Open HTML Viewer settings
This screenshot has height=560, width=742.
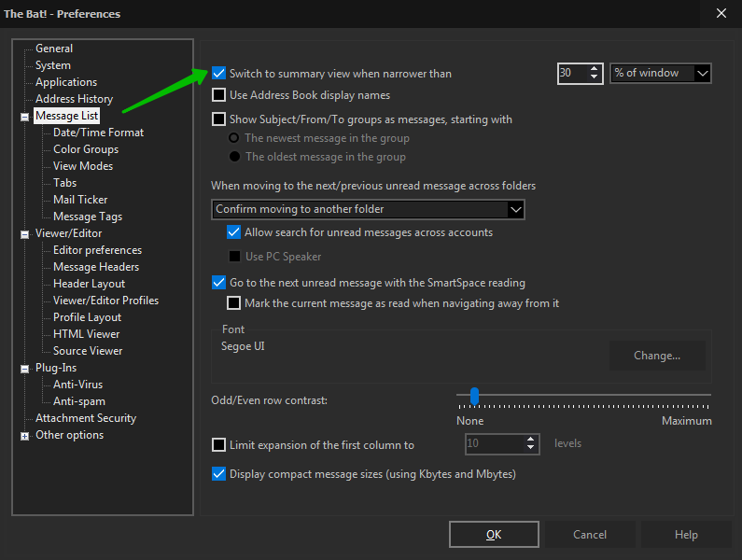point(87,334)
